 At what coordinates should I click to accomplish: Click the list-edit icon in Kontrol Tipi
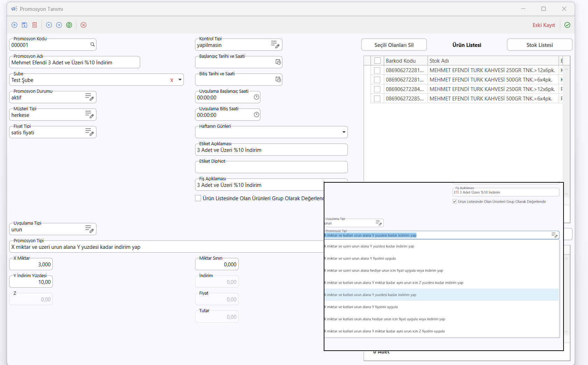pos(275,44)
